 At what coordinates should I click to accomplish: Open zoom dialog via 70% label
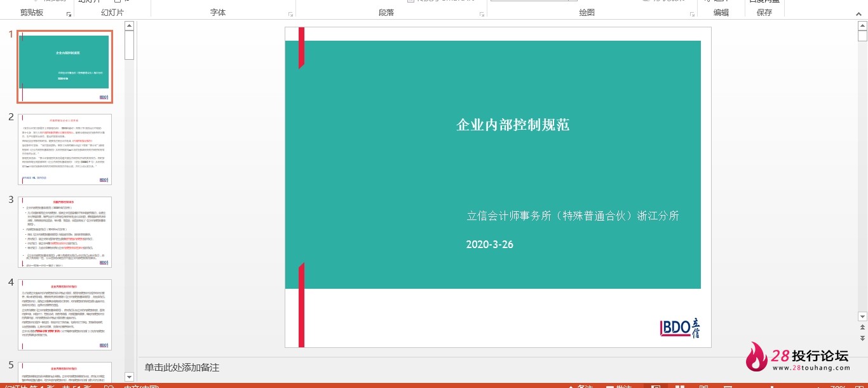coord(838,386)
